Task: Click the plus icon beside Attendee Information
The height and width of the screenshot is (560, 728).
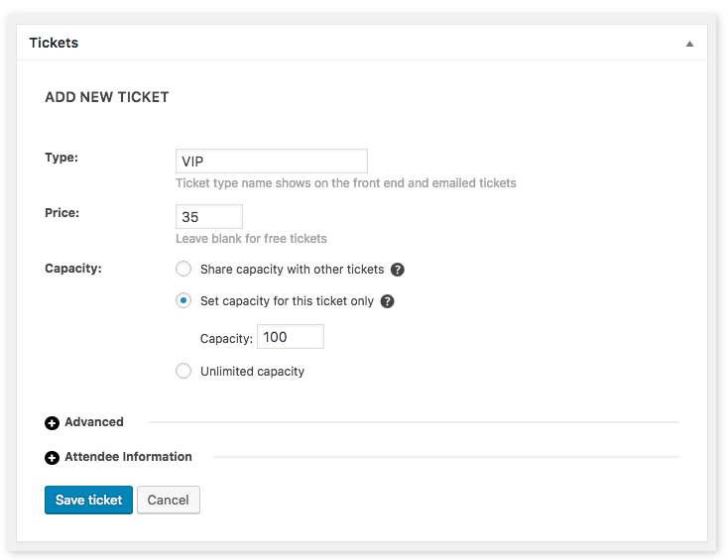Action: (52, 458)
